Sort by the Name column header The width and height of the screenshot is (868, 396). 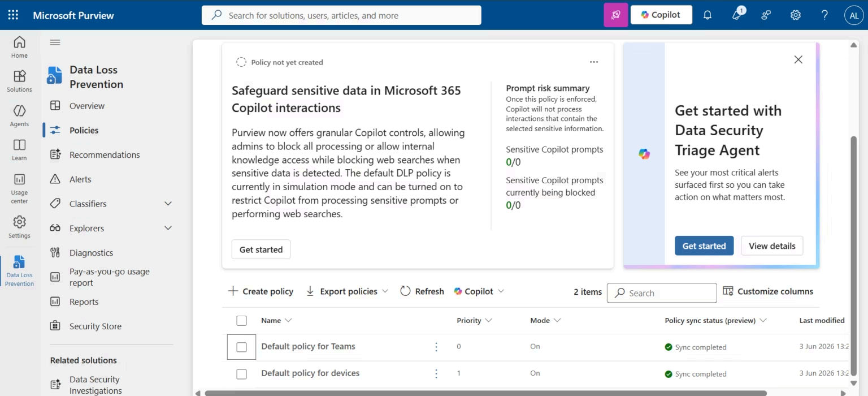point(276,320)
